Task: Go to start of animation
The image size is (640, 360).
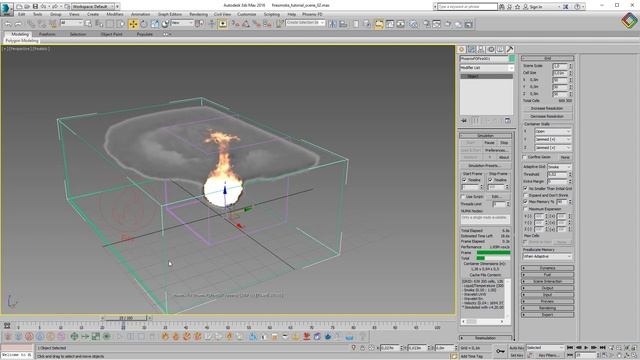Action: (x=570, y=348)
